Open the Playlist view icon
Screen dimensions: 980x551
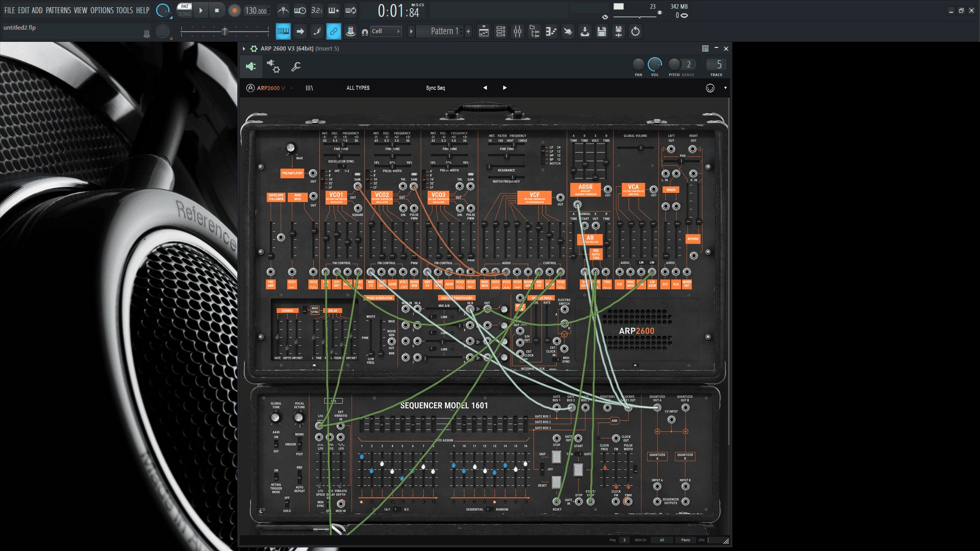click(484, 31)
